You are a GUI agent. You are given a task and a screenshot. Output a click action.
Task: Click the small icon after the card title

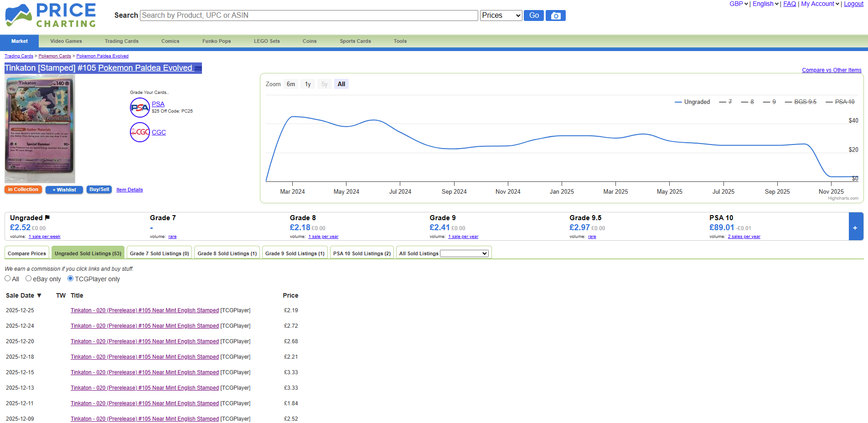click(198, 68)
